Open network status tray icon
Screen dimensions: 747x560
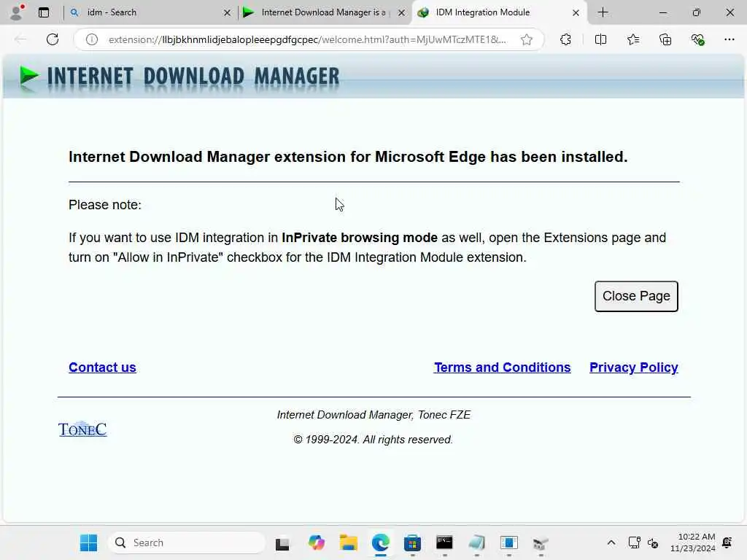point(634,542)
